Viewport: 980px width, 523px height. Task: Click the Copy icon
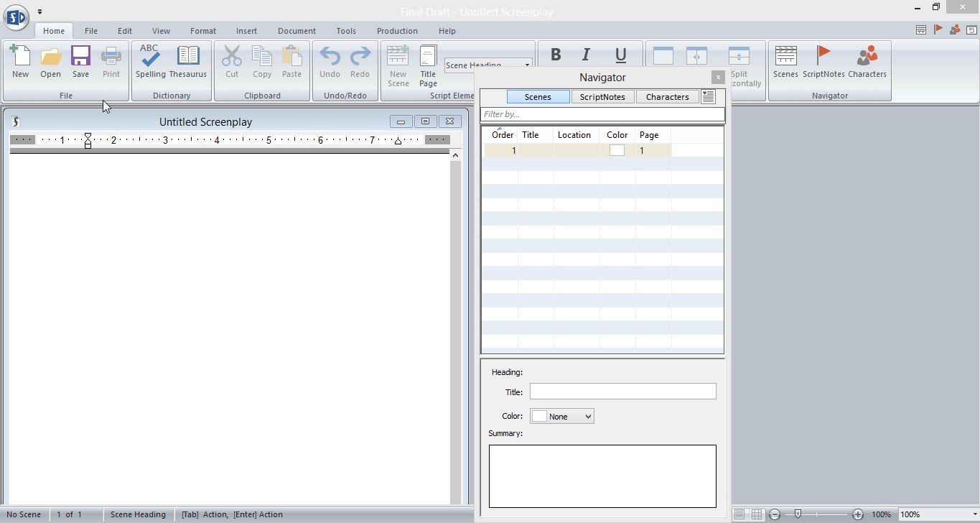coord(262,62)
